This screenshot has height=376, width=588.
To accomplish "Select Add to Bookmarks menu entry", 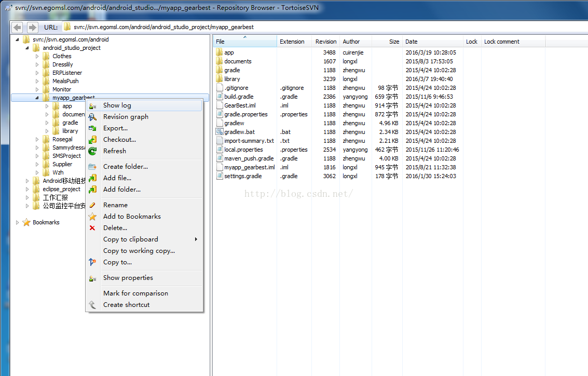I will 144,217.
